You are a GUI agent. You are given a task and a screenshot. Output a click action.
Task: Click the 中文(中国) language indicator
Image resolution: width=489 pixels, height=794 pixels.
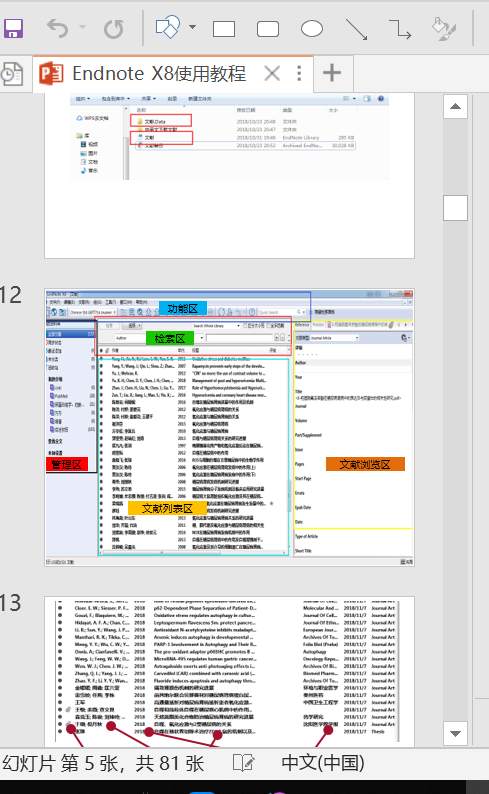pos(323,763)
